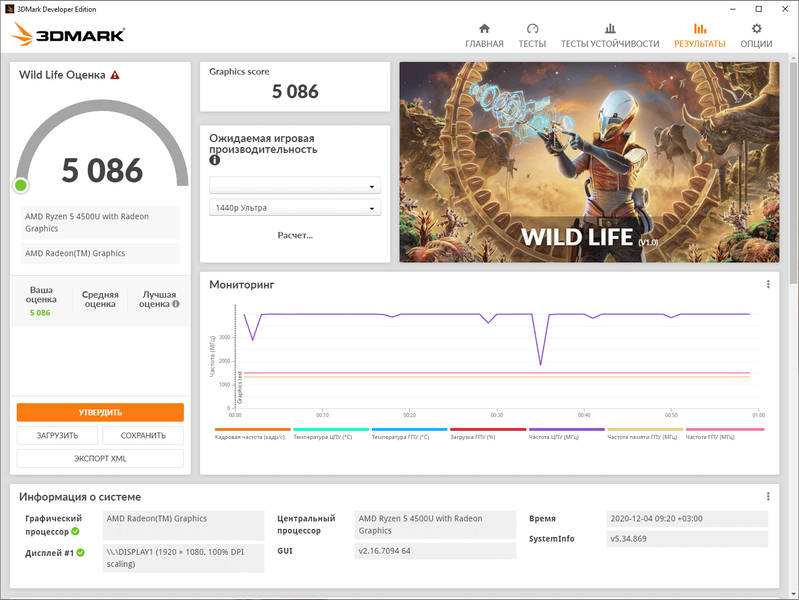Open the ОПЦИИ settings tab
This screenshot has width=799, height=600.
(x=756, y=36)
